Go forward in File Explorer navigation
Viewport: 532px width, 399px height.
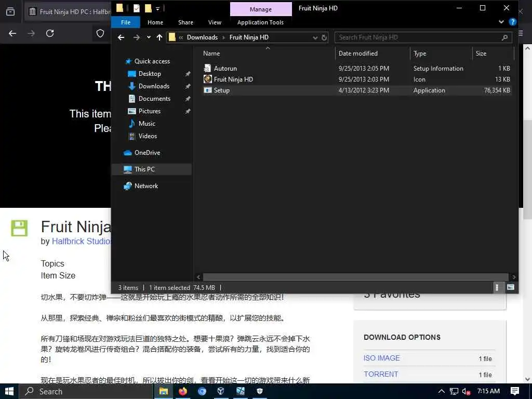point(137,37)
